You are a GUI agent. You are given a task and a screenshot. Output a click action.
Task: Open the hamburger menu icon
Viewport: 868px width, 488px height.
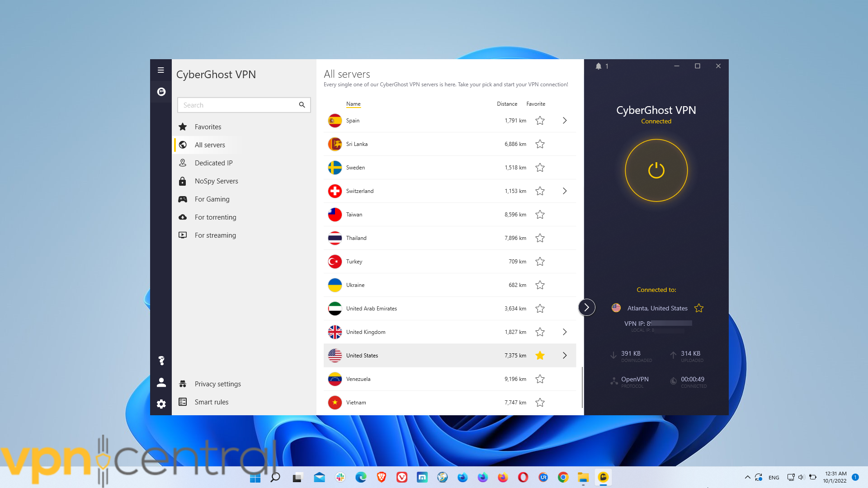(160, 70)
